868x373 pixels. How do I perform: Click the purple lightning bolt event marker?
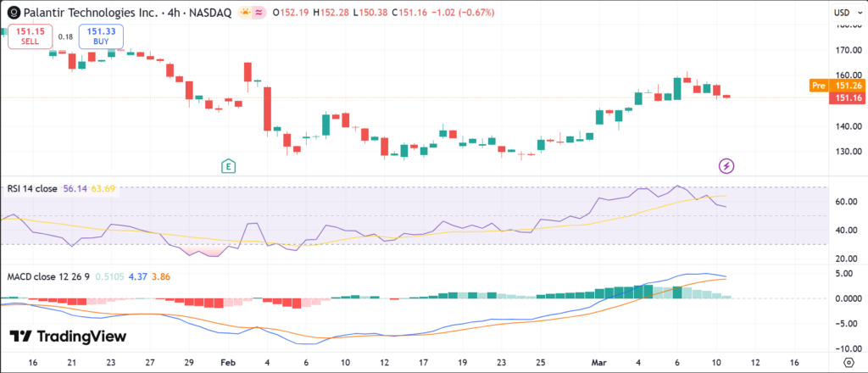coord(726,165)
